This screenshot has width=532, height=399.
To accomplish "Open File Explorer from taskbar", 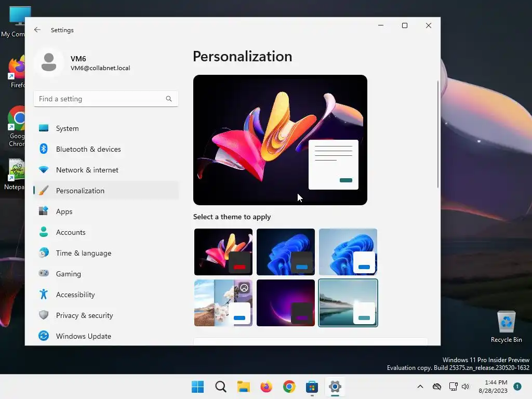I will tap(243, 387).
